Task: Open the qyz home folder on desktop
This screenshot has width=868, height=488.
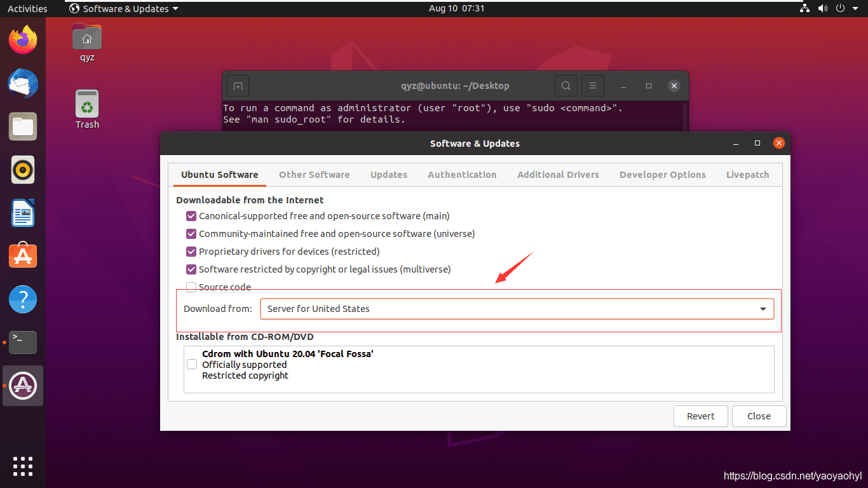Action: click(87, 43)
